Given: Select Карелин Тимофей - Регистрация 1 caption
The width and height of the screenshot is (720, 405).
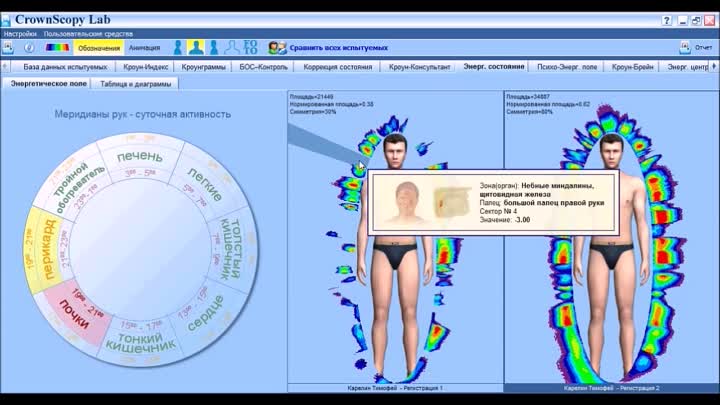Looking at the screenshot, I should 395,388.
